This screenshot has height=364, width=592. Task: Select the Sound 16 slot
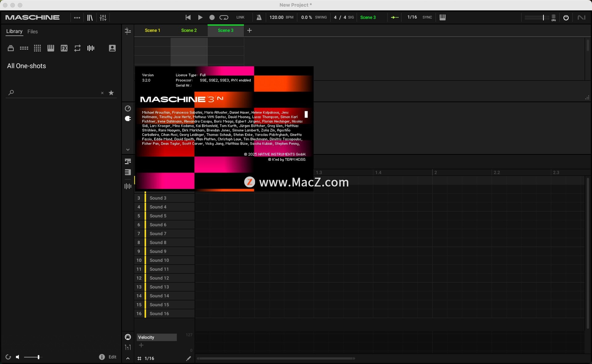[164, 313]
